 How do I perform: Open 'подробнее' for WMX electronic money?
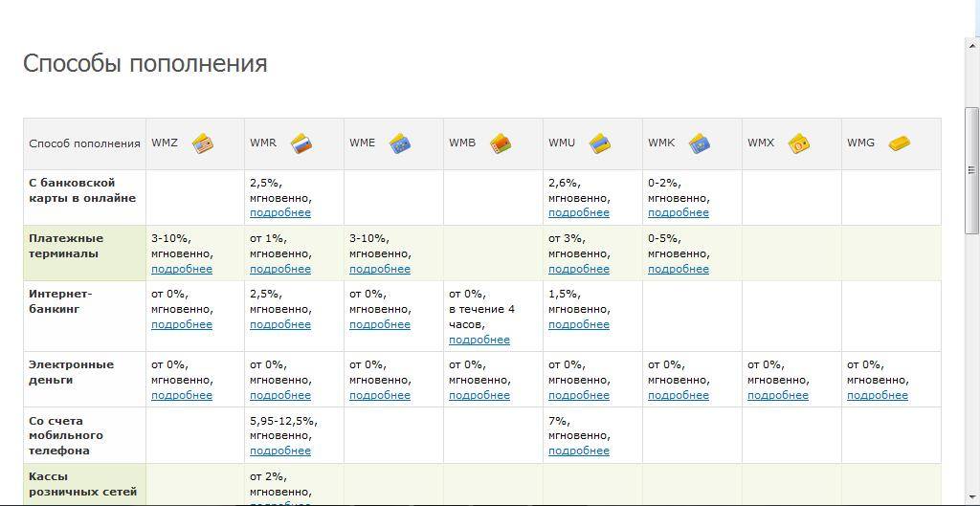point(778,395)
